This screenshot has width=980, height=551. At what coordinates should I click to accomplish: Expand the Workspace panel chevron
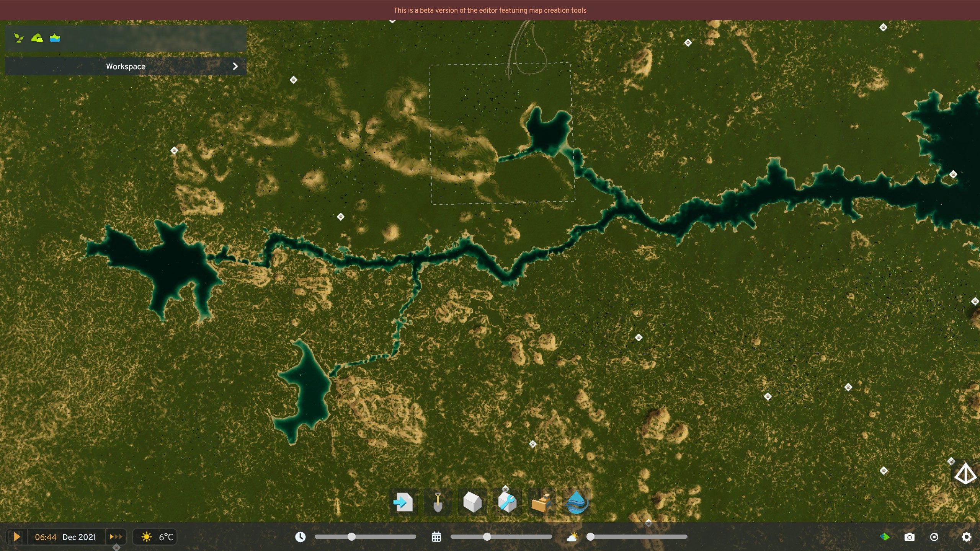pos(235,66)
